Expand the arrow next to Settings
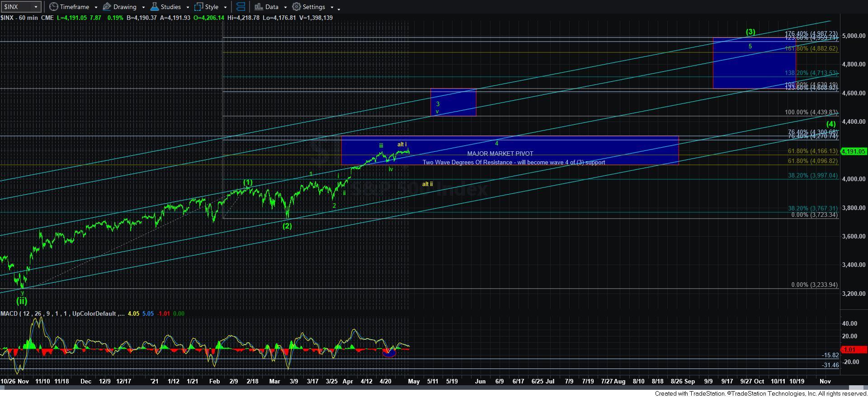This screenshot has height=397, width=868. click(332, 7)
